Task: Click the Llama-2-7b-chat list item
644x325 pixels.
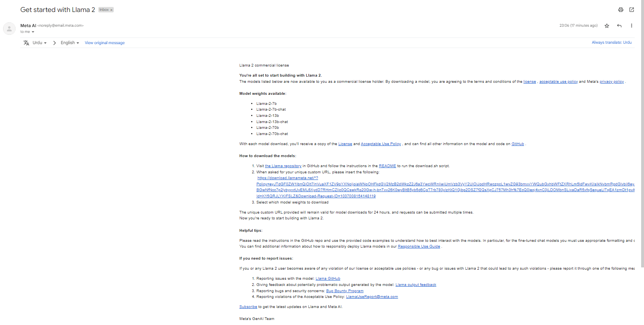Action: point(271,109)
